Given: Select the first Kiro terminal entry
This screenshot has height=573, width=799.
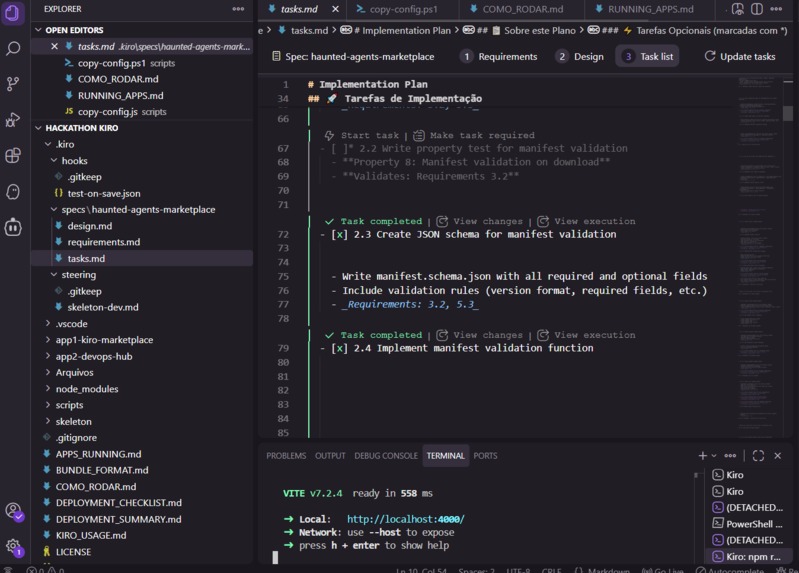Looking at the screenshot, I should (747, 475).
